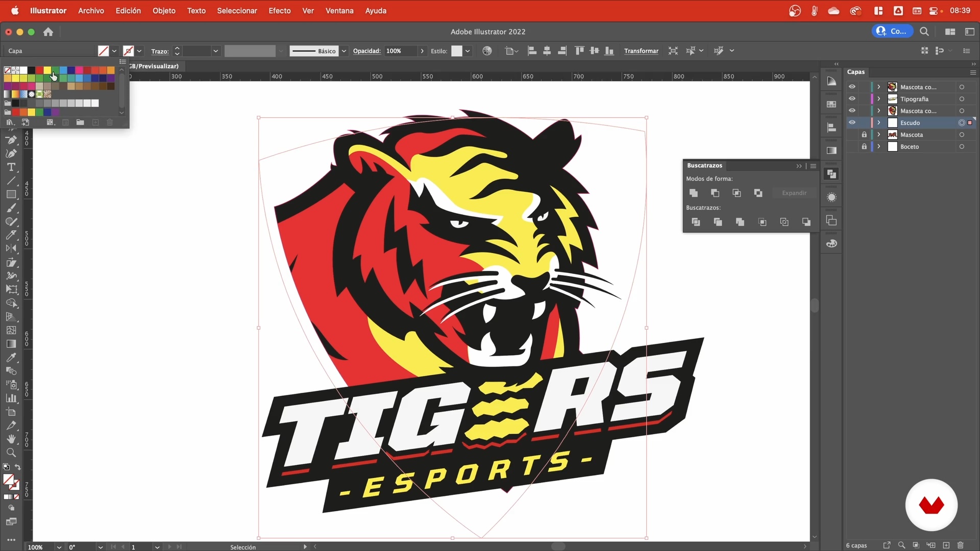
Task: Hide the Tipografía layer
Action: click(x=852, y=99)
